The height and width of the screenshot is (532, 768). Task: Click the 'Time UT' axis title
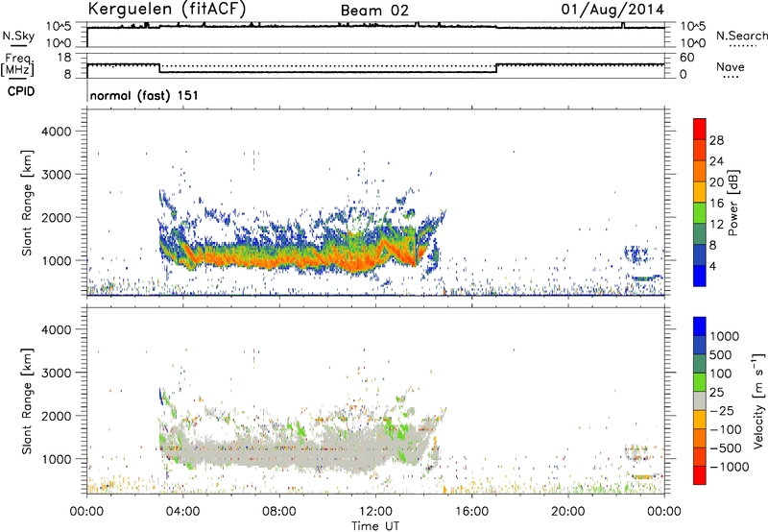click(x=375, y=525)
